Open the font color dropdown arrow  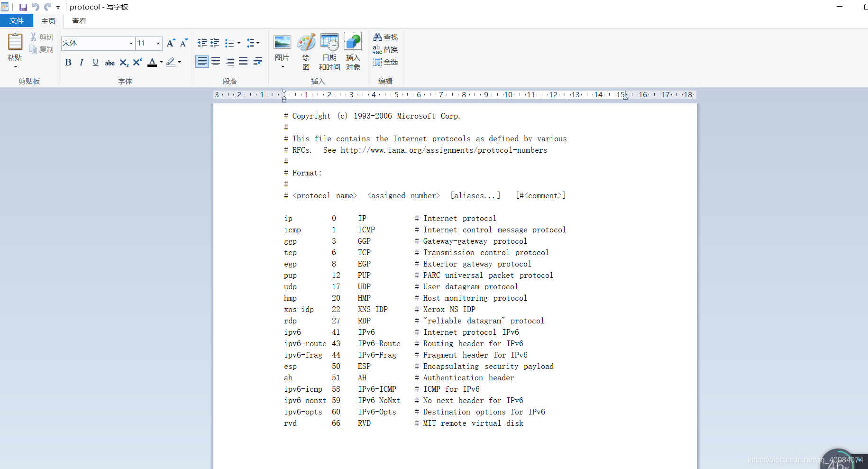click(x=161, y=62)
